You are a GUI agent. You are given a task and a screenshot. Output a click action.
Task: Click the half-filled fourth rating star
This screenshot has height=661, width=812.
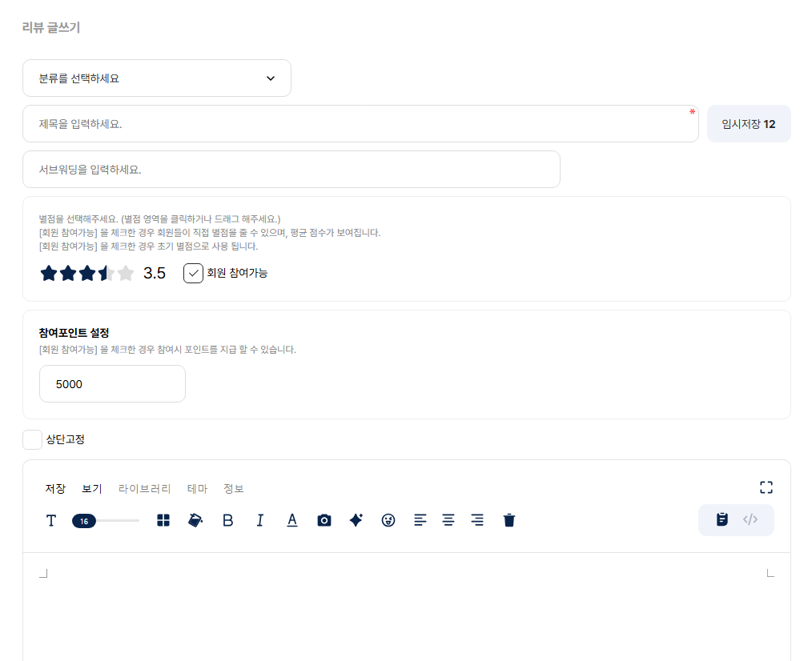point(107,273)
